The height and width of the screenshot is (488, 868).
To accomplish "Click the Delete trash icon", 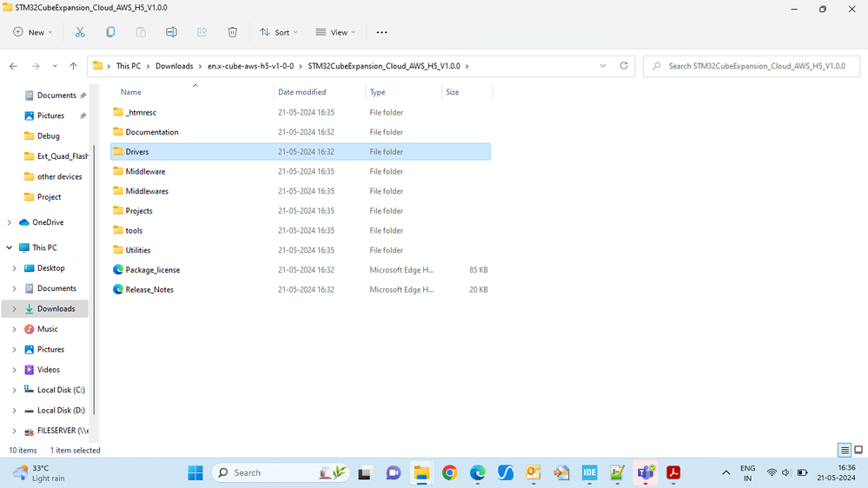I will 233,32.
